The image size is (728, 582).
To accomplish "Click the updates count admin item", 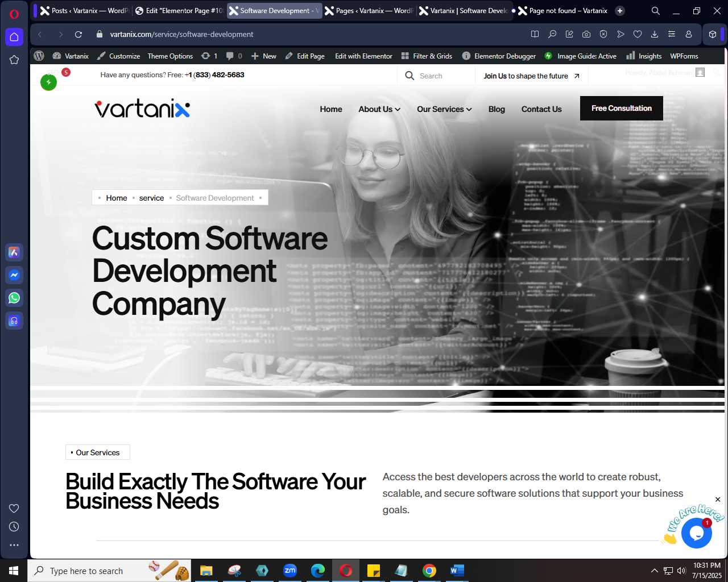I will [209, 56].
